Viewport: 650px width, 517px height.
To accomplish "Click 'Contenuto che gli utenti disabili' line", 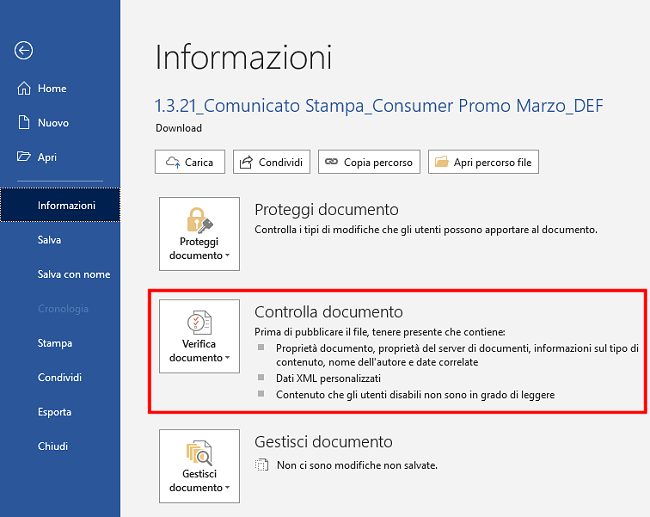I will [415, 395].
